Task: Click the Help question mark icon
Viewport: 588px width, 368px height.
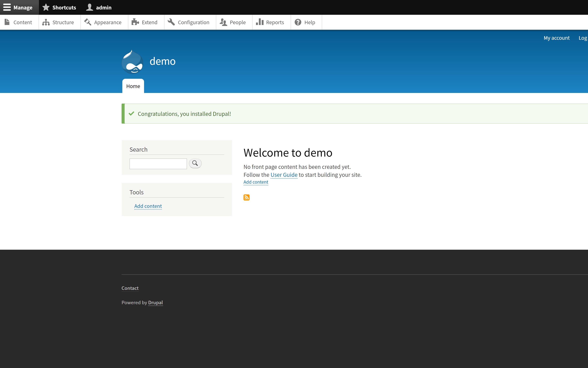Action: click(298, 22)
